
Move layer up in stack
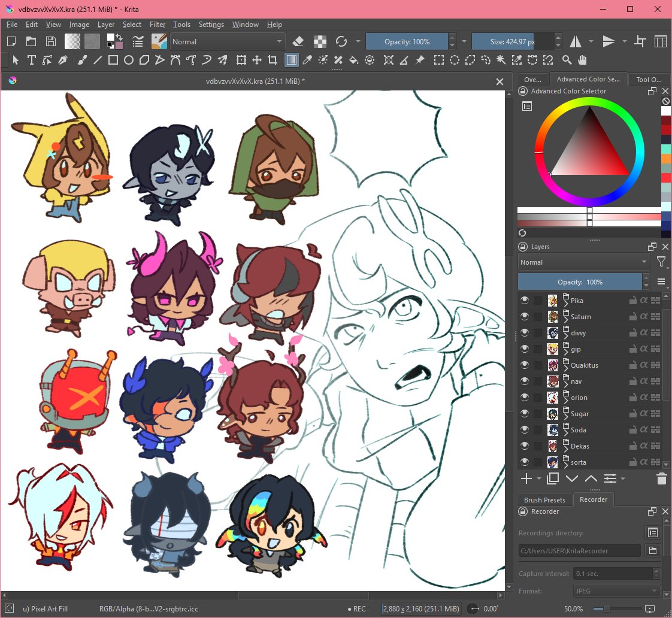click(591, 478)
